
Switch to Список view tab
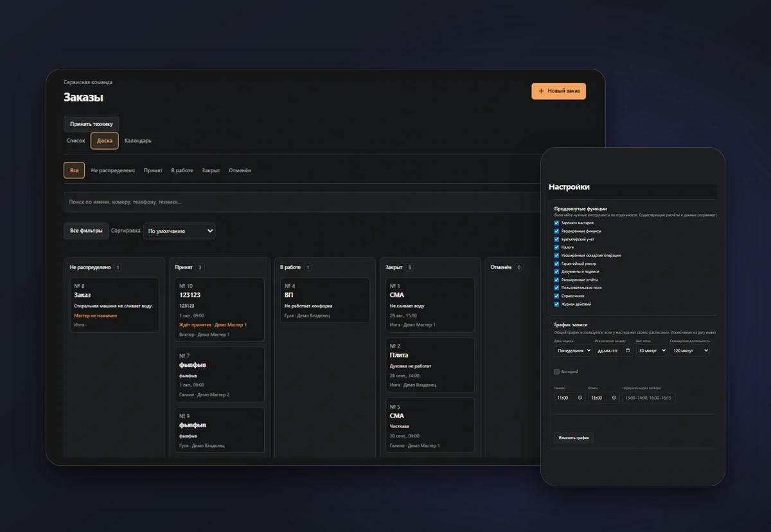tap(76, 141)
